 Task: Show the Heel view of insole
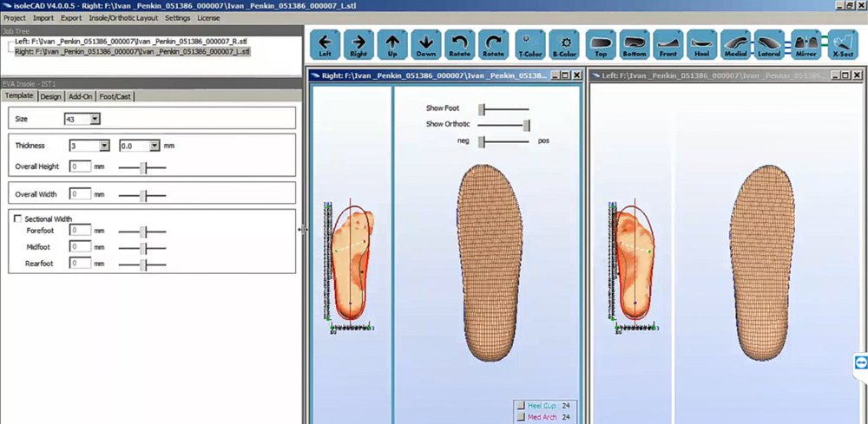701,43
